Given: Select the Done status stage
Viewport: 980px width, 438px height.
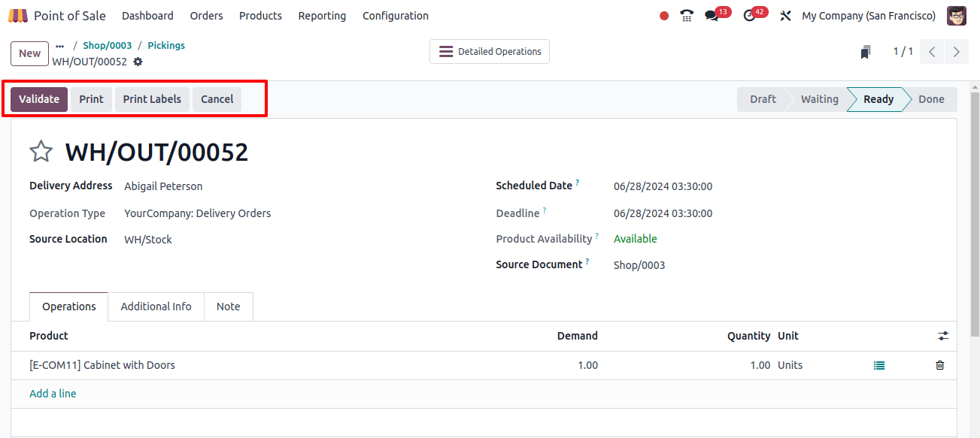Looking at the screenshot, I should tap(931, 99).
